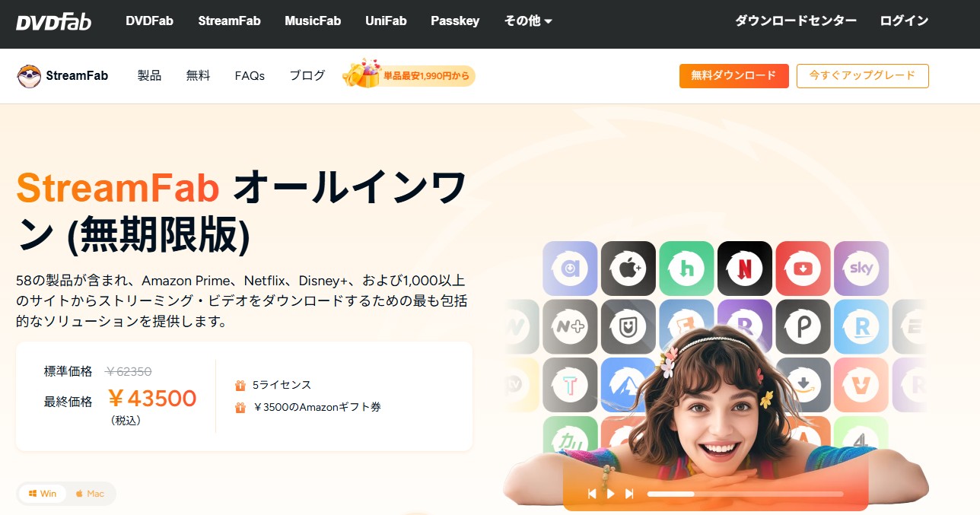The width and height of the screenshot is (980, 515).
Task: Switch to the Mac platform toggle
Action: [90, 494]
